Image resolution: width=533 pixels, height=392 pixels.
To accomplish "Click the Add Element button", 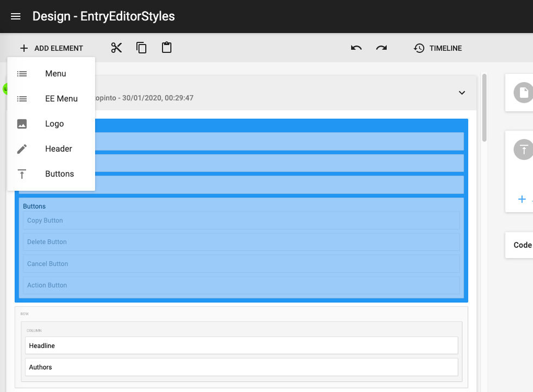I will [52, 48].
